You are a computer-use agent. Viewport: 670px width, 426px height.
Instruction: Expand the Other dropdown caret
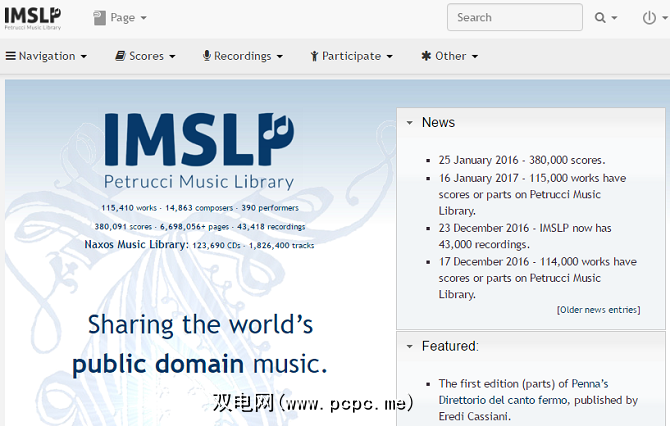click(x=475, y=56)
